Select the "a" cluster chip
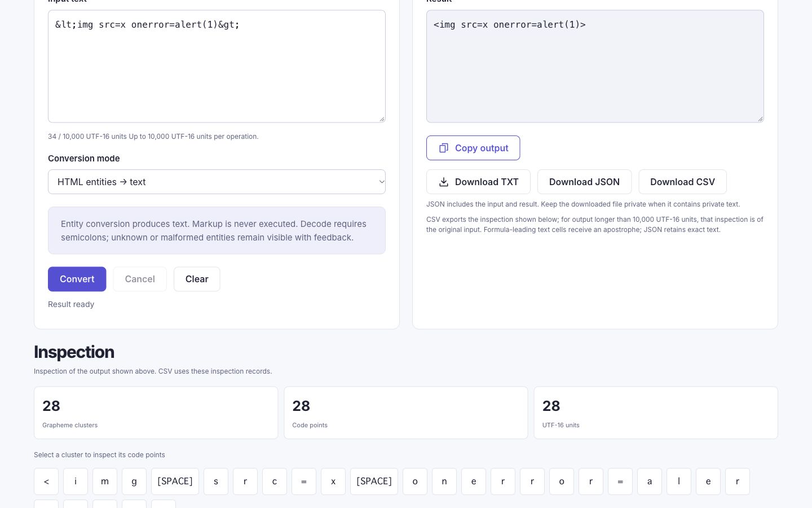Viewport: 812px width, 508px height. point(650,481)
